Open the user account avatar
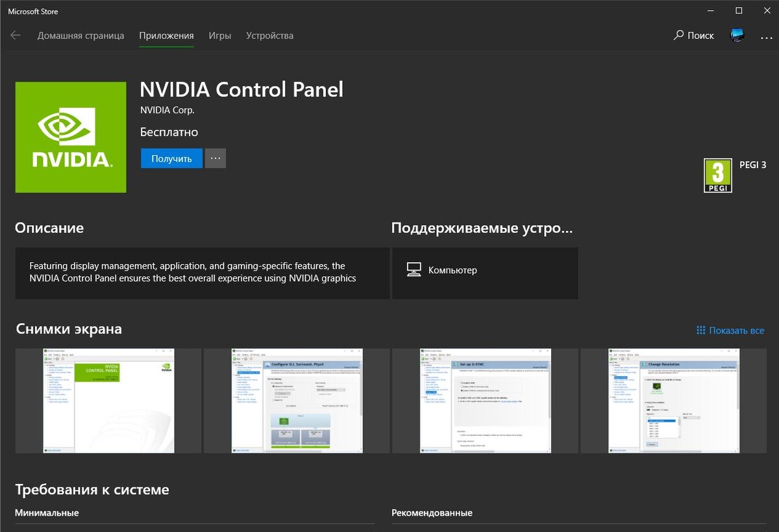This screenshot has width=779, height=532. tap(737, 36)
